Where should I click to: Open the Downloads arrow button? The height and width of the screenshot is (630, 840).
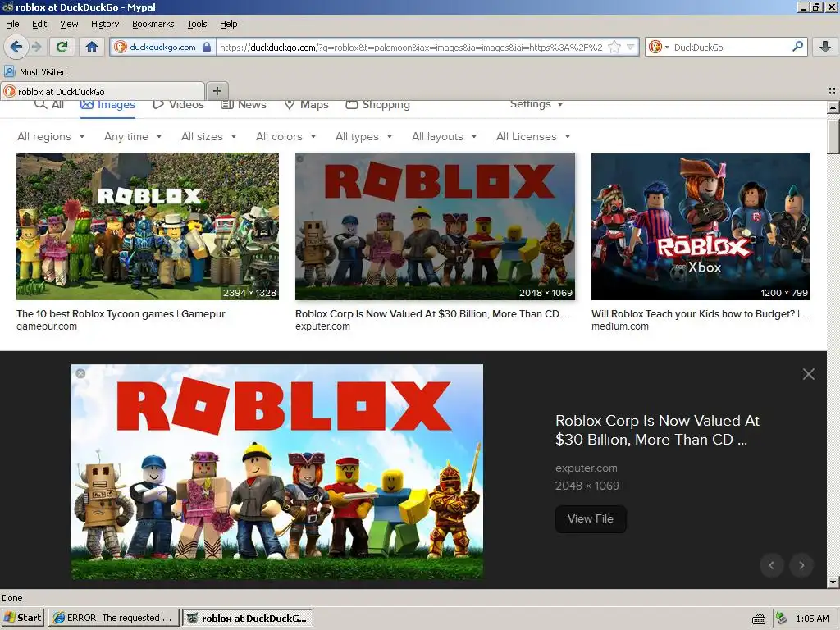pyautogui.click(x=825, y=47)
